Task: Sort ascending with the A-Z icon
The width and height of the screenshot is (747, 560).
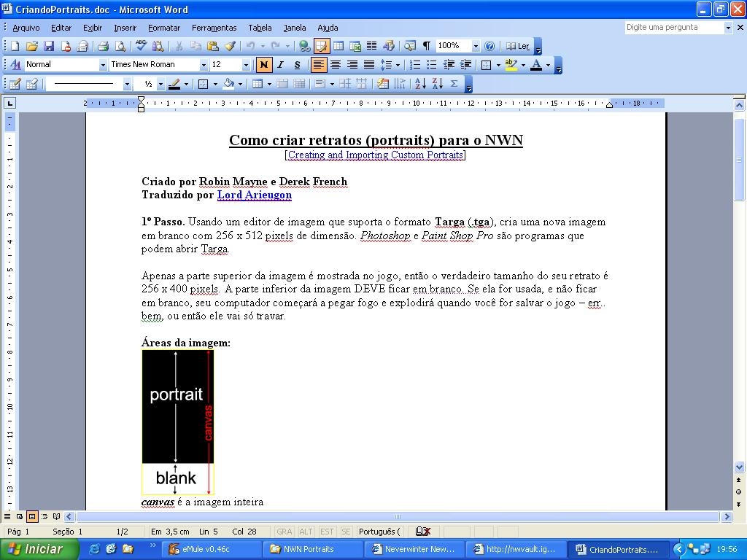Action: coord(420,84)
